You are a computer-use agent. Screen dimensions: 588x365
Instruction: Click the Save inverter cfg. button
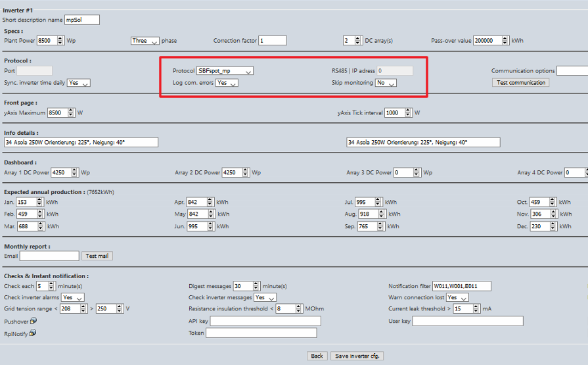[357, 356]
